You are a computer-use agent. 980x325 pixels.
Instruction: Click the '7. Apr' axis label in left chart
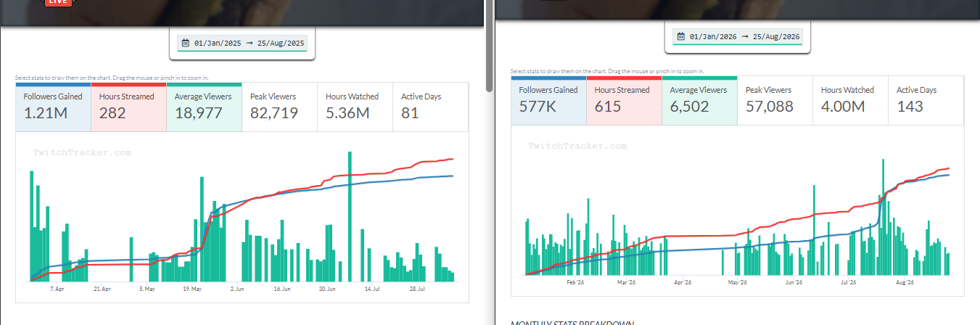[x=58, y=289]
